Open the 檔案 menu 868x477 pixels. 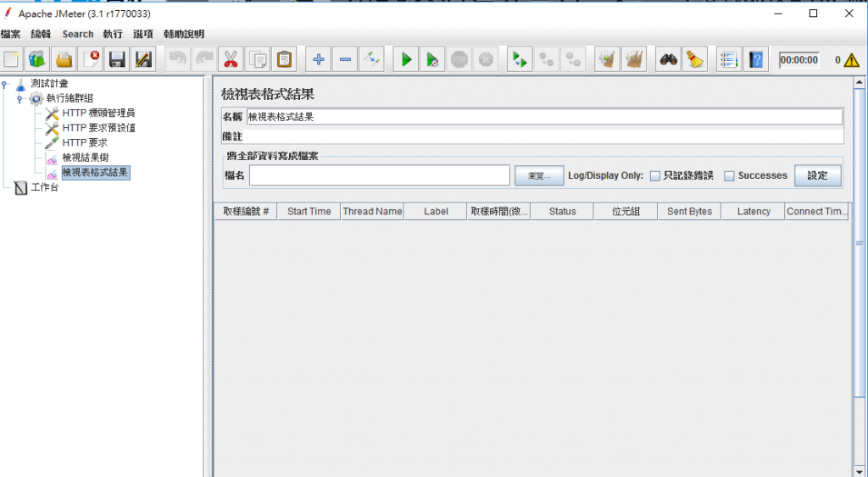tap(10, 34)
